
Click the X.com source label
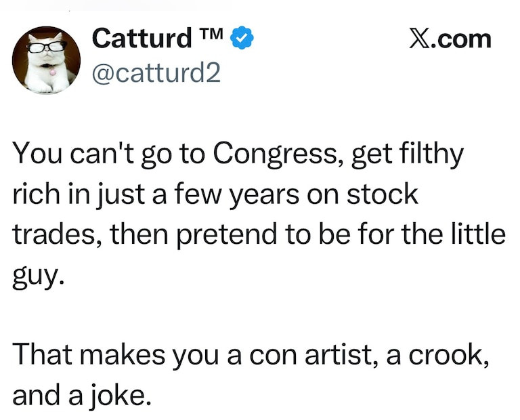coord(450,39)
